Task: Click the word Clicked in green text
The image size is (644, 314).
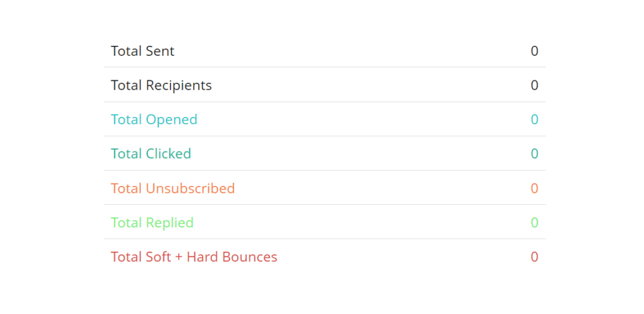Action: pyautogui.click(x=168, y=154)
